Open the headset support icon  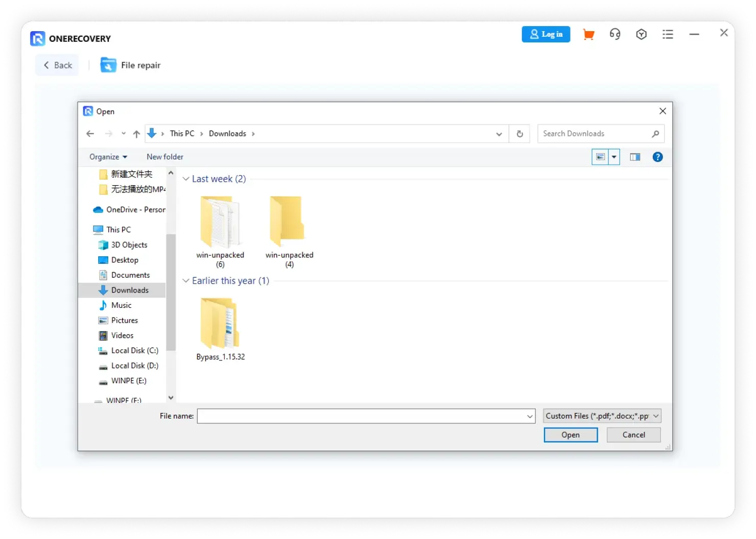[615, 34]
